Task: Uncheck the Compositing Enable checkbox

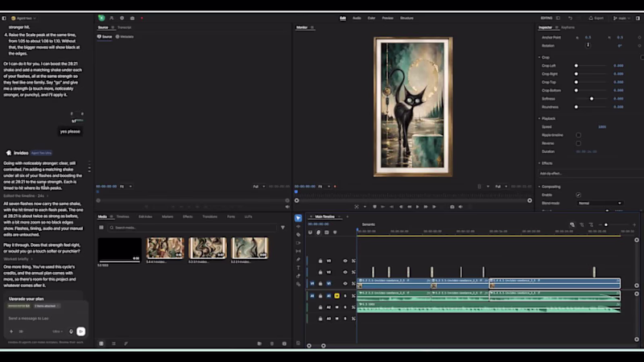Action: (x=578, y=195)
